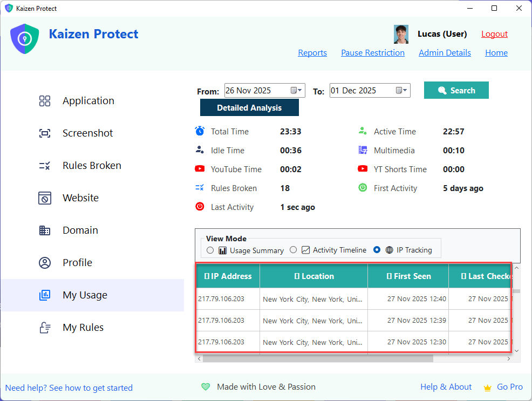Open the To date calendar dropdown

pos(402,91)
